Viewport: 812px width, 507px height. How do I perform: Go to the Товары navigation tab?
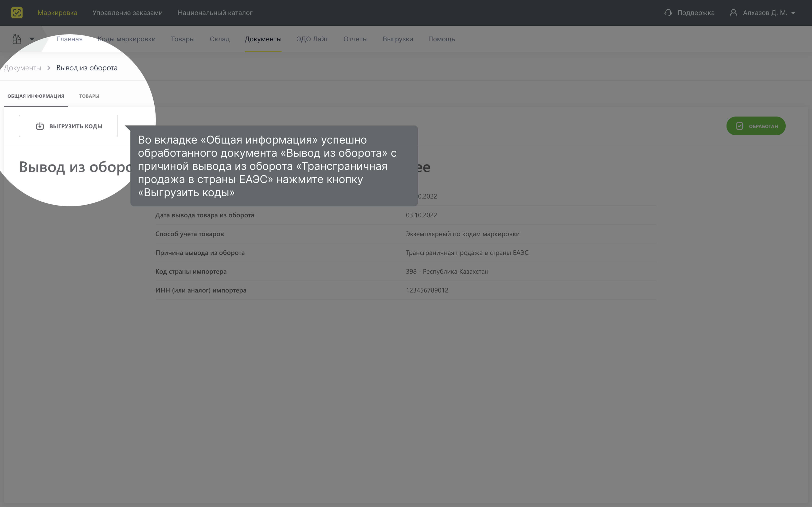pos(183,39)
